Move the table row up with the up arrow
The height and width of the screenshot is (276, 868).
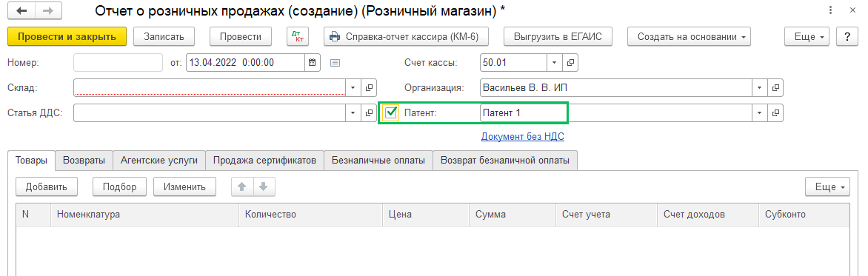coord(242,187)
